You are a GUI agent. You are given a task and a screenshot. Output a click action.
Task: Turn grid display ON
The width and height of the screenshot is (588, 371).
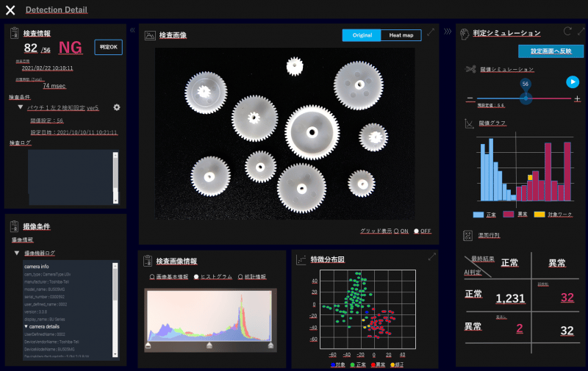point(396,231)
